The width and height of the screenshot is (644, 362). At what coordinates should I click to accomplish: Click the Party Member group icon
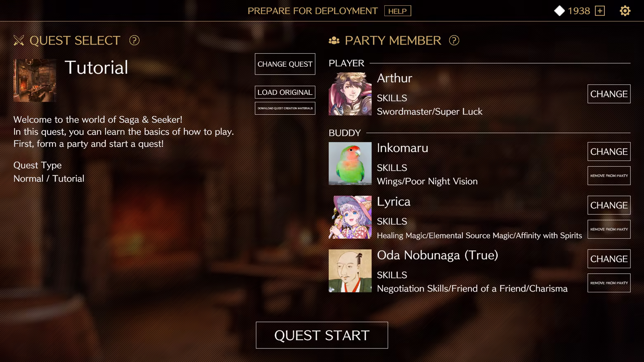(334, 40)
